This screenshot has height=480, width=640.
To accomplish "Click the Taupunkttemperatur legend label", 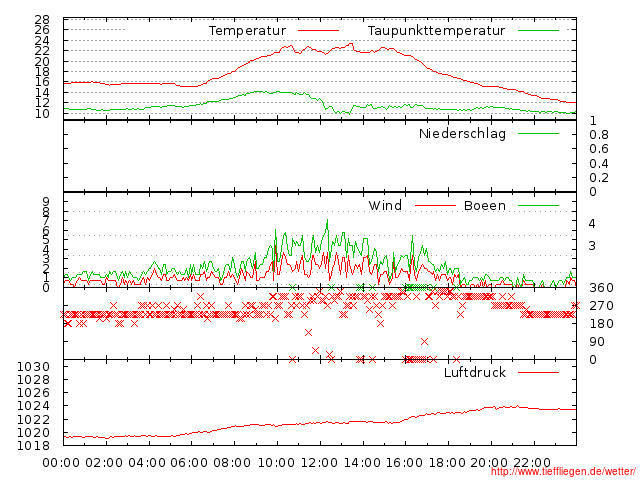I will [436, 31].
